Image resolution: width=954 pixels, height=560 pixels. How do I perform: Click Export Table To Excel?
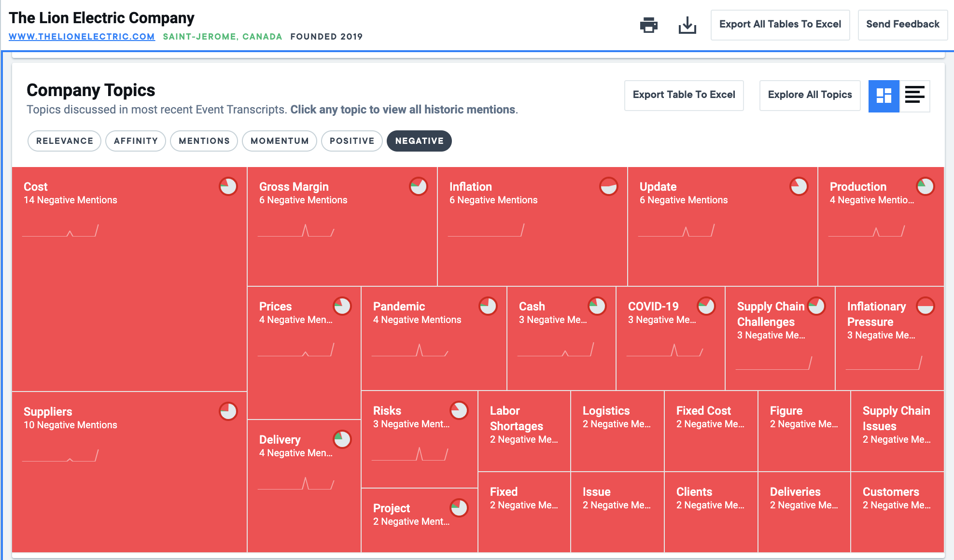click(684, 95)
